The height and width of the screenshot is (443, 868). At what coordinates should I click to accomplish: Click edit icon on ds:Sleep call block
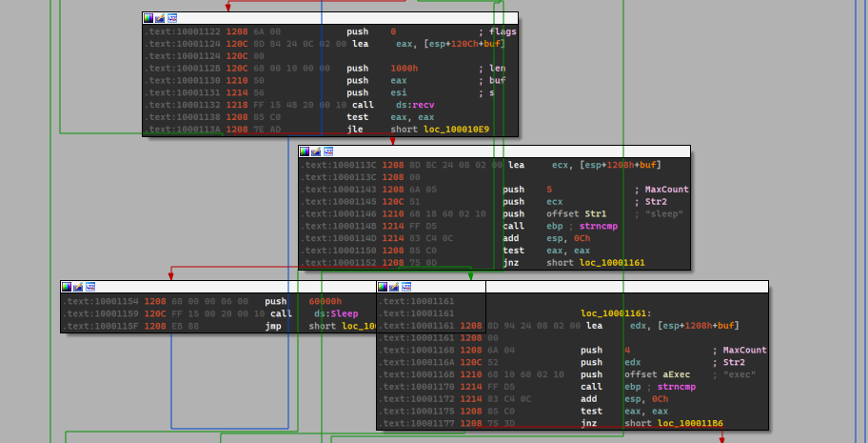[78, 287]
